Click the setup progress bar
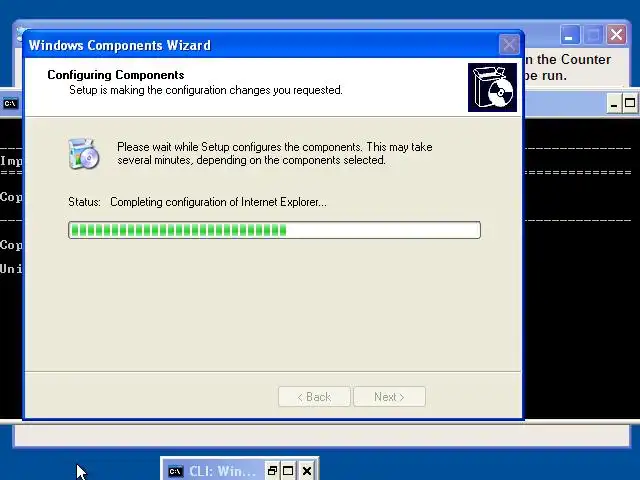The height and width of the screenshot is (480, 640). 274,230
